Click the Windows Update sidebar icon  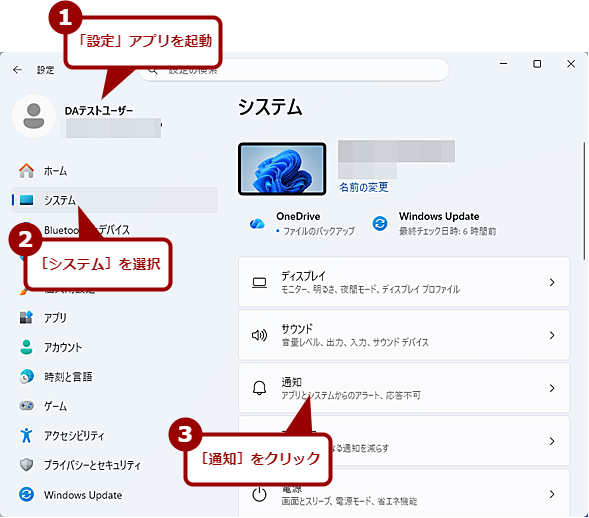tap(26, 494)
